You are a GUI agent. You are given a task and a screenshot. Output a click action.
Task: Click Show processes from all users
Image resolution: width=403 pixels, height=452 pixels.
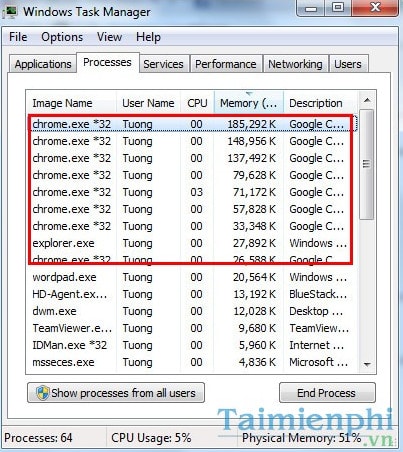[116, 393]
